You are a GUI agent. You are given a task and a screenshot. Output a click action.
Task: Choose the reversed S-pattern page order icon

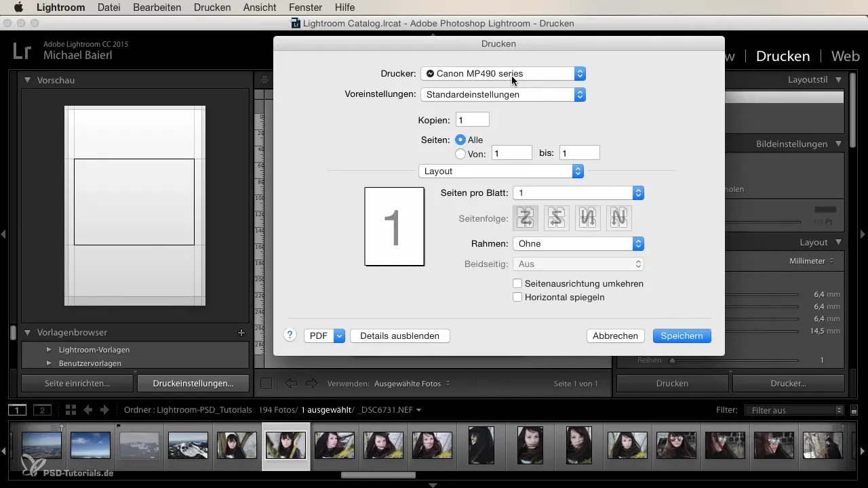click(x=557, y=218)
